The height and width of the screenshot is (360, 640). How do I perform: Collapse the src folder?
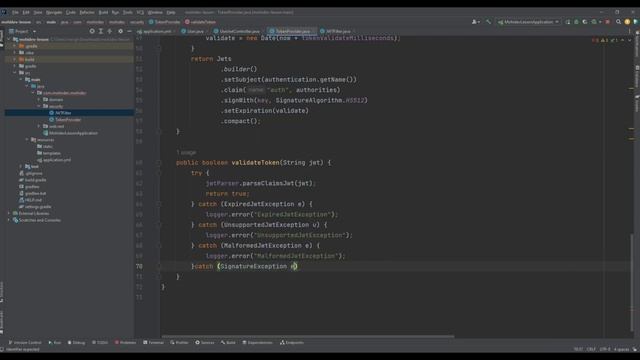click(x=15, y=73)
